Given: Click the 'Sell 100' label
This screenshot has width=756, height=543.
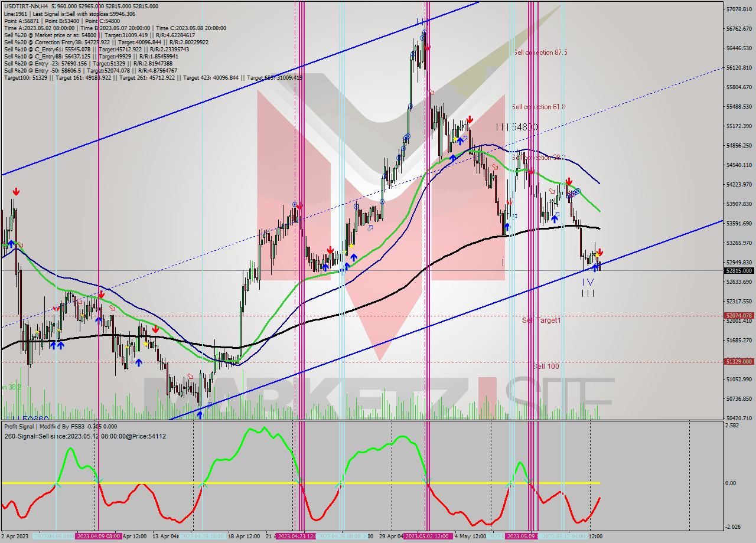Looking at the screenshot, I should 546,366.
